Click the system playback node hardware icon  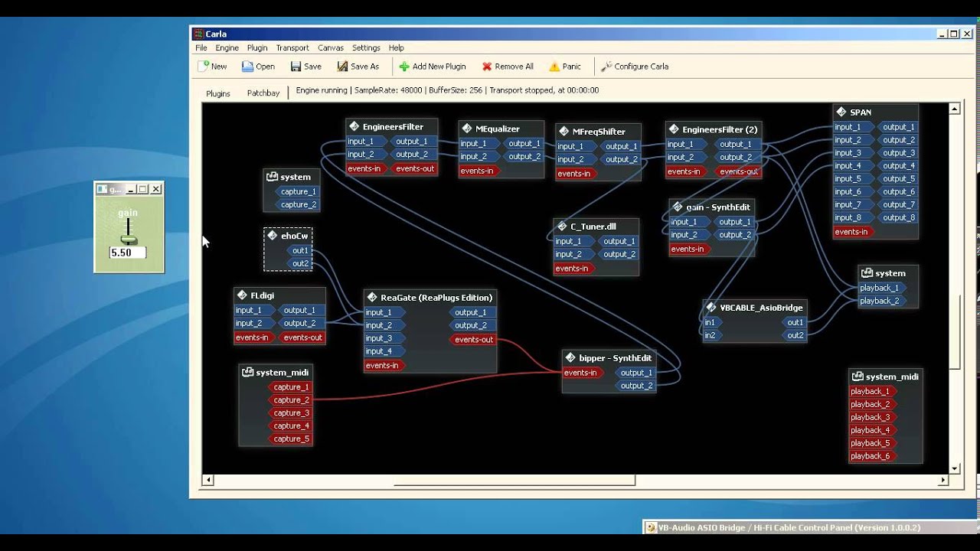[x=867, y=273]
